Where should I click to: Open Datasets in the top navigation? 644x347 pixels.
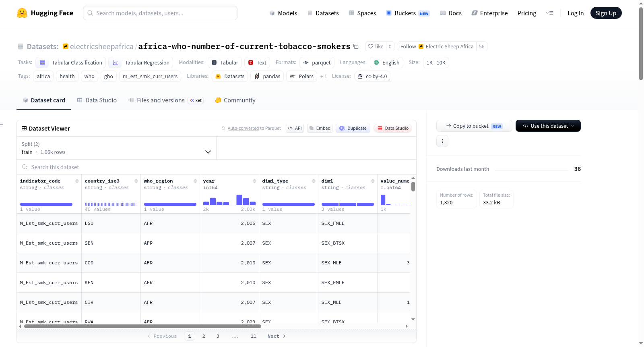323,13
